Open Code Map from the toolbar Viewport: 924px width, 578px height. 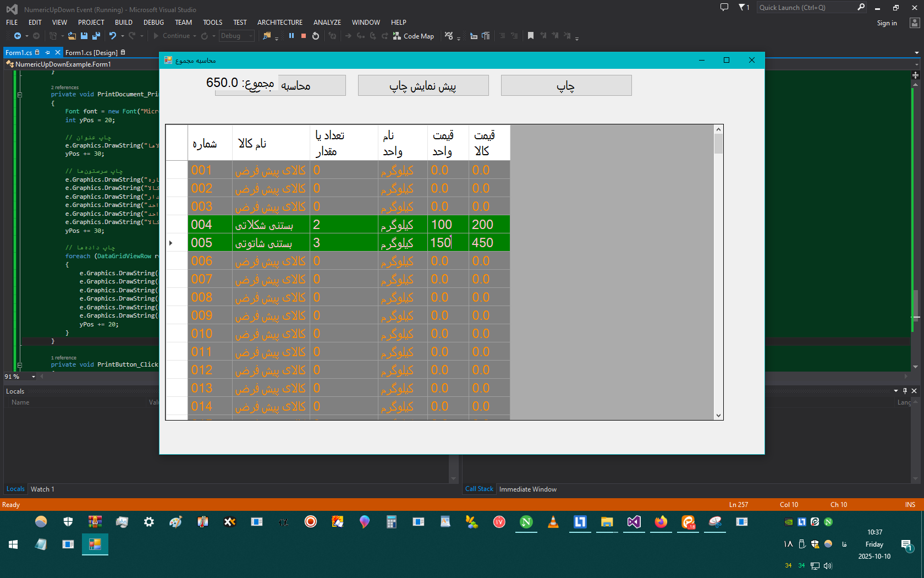pos(414,36)
